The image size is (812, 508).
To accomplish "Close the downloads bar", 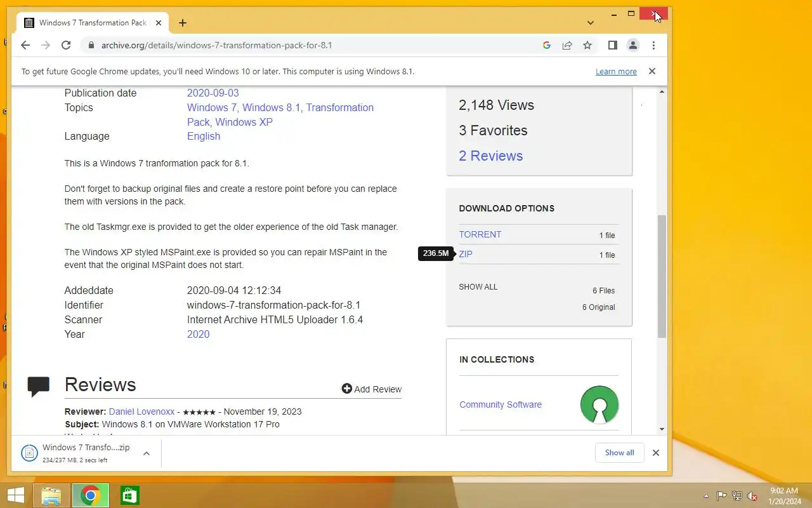I will click(x=656, y=453).
